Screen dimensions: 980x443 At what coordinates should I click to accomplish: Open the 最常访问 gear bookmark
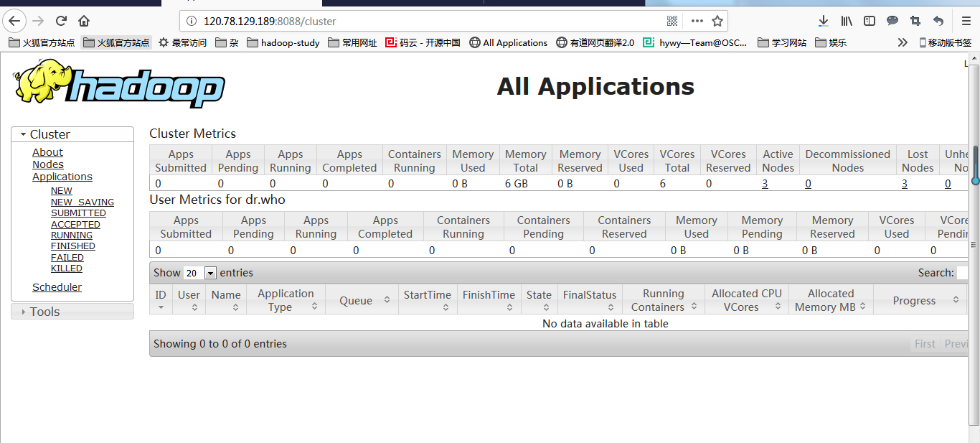pyautogui.click(x=182, y=42)
